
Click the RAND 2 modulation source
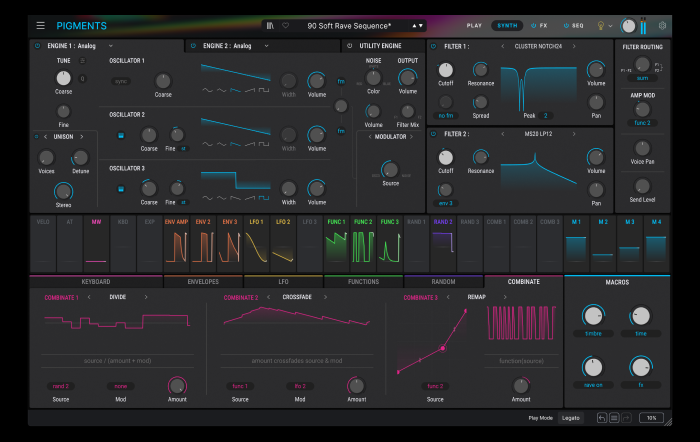pos(443,244)
